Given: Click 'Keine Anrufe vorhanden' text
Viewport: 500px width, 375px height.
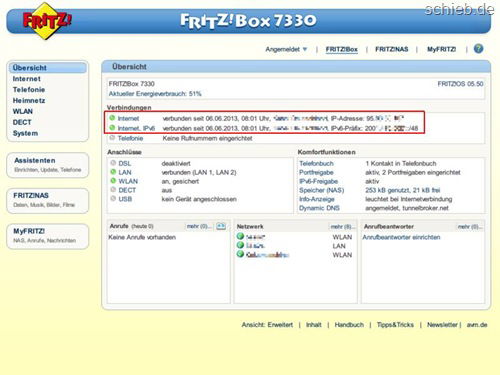Looking at the screenshot, I should pos(142,237).
